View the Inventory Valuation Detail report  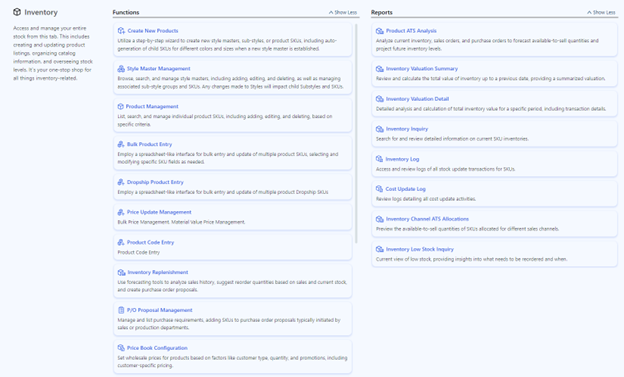[x=417, y=99]
